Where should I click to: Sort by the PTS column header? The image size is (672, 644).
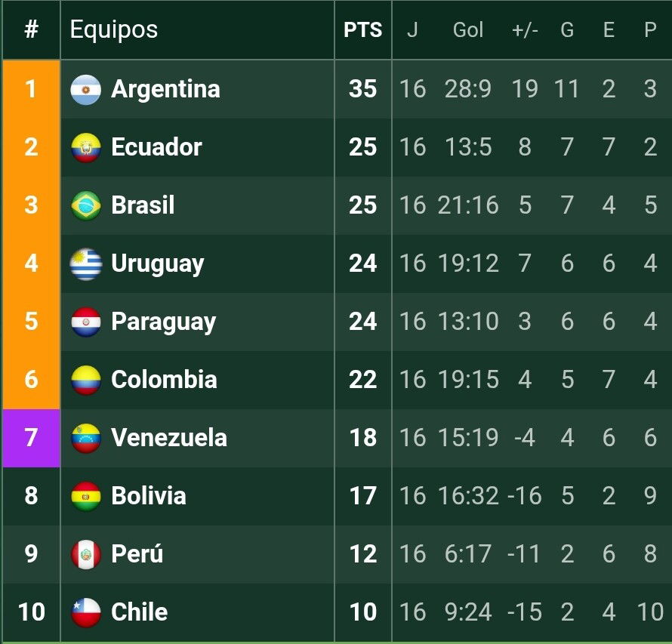[x=362, y=30]
